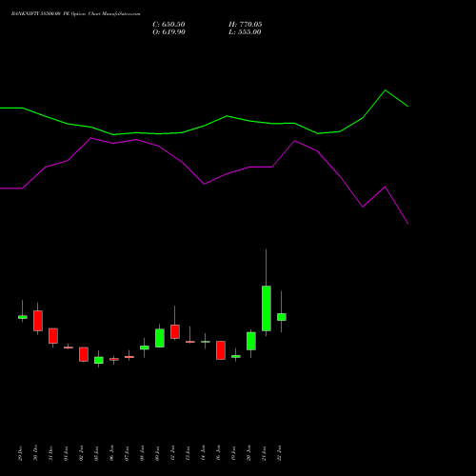
Task: Click the high value H: 770.05
Action: point(245,25)
